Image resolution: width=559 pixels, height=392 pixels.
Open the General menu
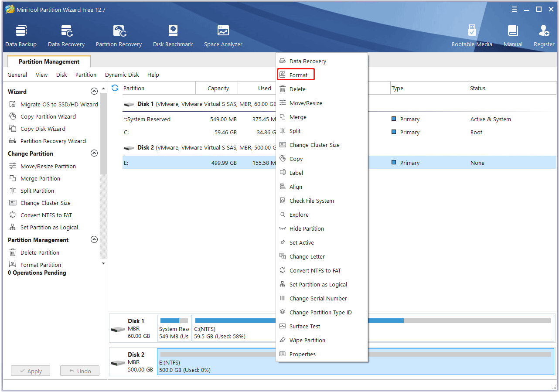(x=17, y=75)
